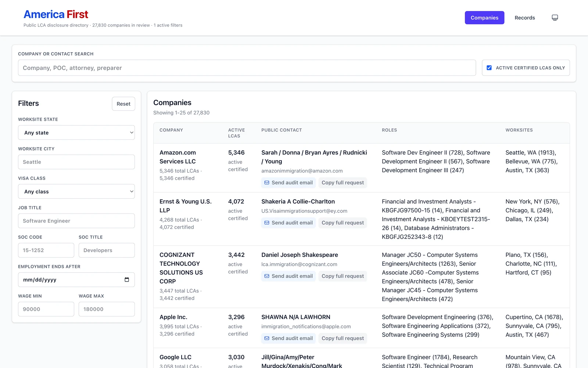Image resolution: width=588 pixels, height=368 pixels.
Task: Focus the SOC Code input
Action: [x=46, y=250]
